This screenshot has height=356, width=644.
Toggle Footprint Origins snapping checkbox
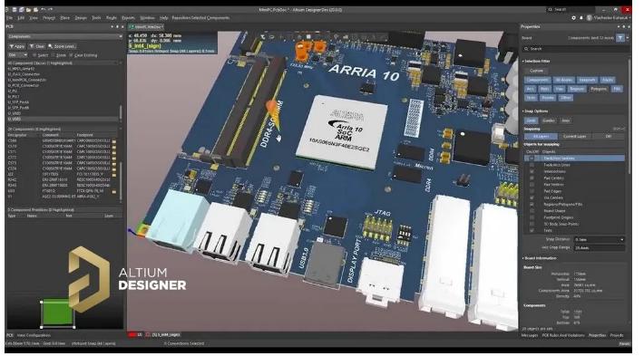click(532, 217)
